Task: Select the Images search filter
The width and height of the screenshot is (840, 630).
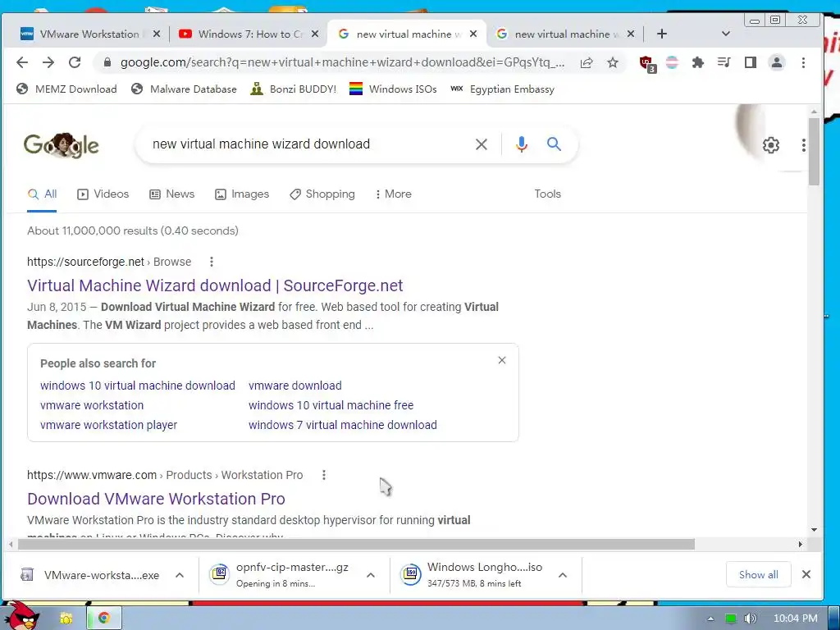Action: (x=242, y=194)
